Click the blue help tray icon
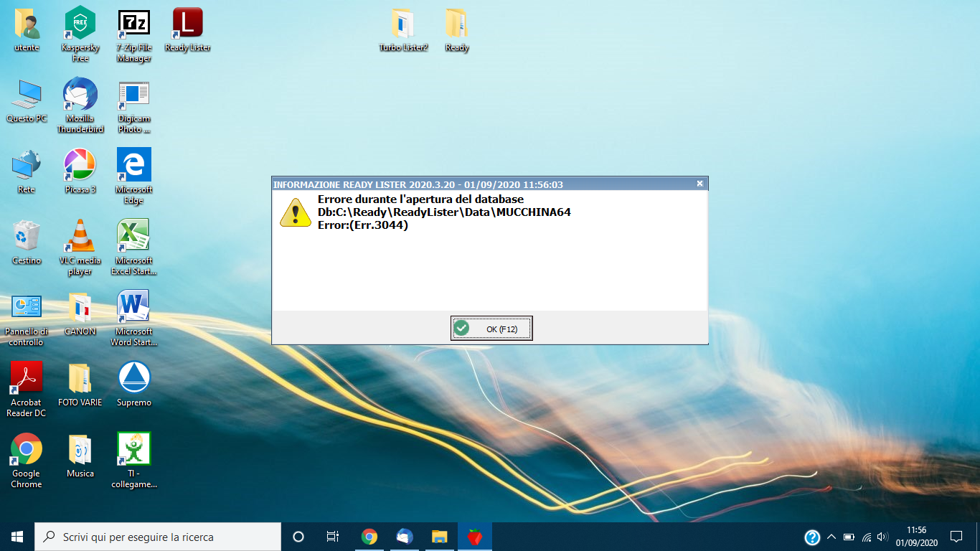The height and width of the screenshot is (551, 980). point(812,537)
